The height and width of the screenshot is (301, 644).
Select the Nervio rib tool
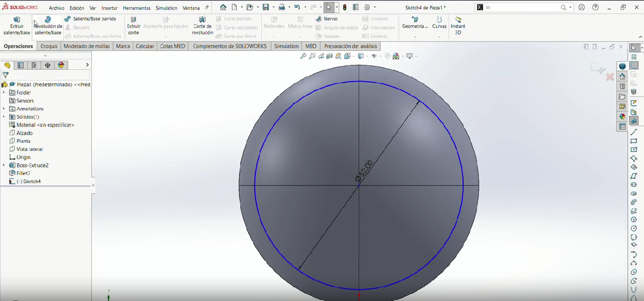click(x=326, y=18)
